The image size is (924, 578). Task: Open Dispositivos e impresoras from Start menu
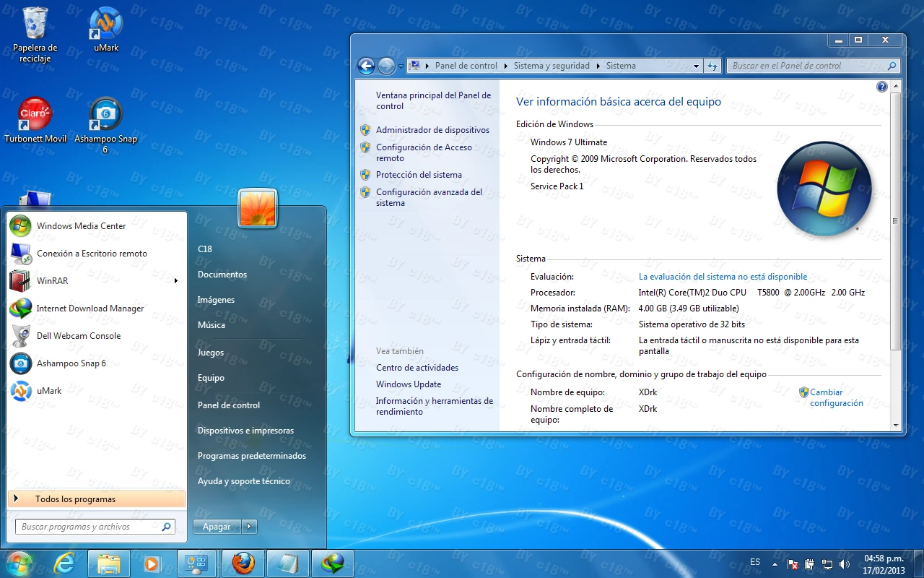coord(245,431)
